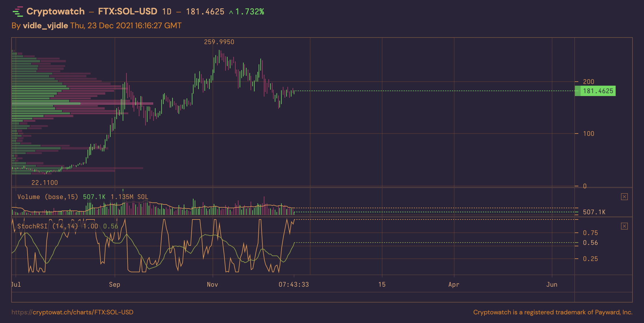This screenshot has height=323, width=644.
Task: Click the 259.9950 high price label
Action: click(x=219, y=42)
